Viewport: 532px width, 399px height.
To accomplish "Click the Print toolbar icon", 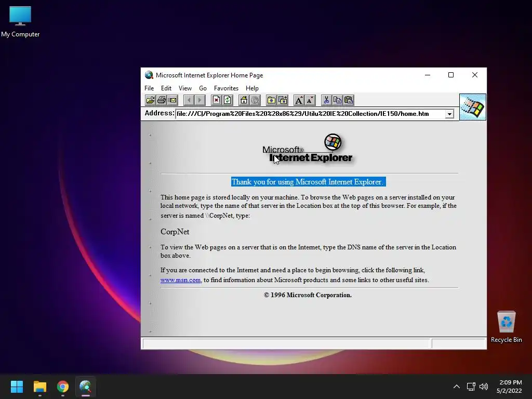I will [x=162, y=100].
